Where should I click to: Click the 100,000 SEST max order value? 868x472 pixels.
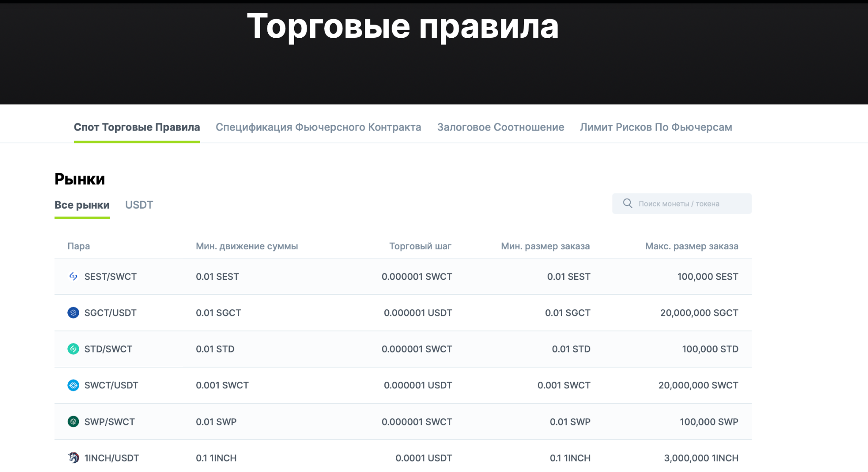[x=708, y=277]
